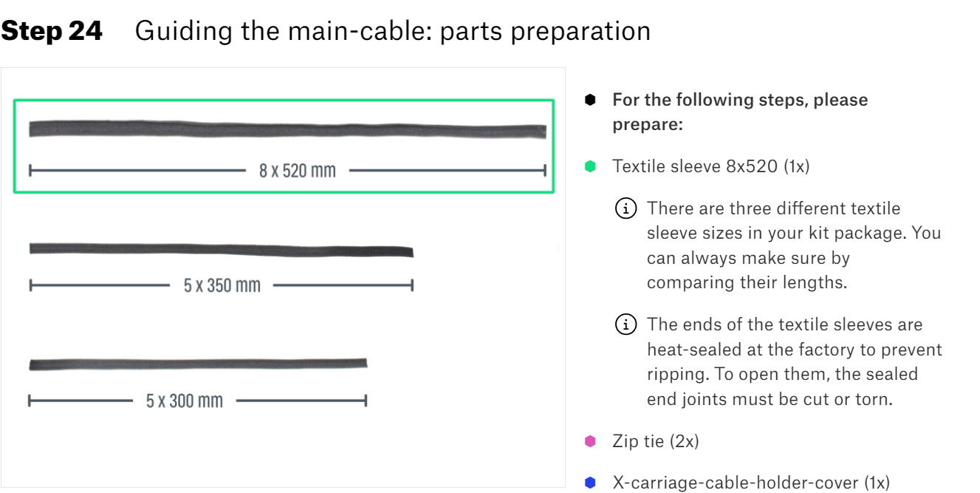The width and height of the screenshot is (980, 493).
Task: Click the black hexagon bullet icon
Action: 590,100
